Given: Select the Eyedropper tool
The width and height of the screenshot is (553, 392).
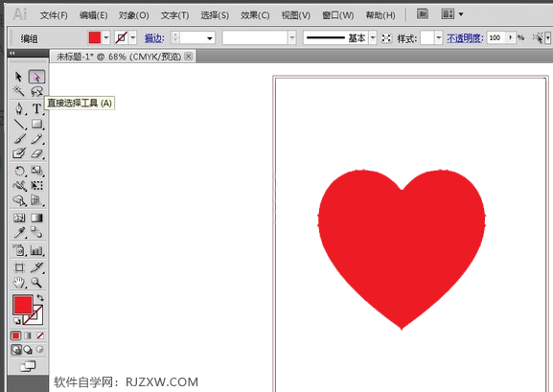Looking at the screenshot, I should tap(19, 233).
